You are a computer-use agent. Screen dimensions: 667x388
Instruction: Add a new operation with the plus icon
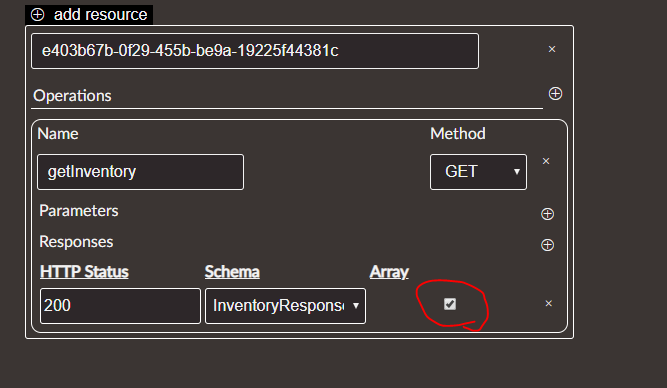(555, 94)
